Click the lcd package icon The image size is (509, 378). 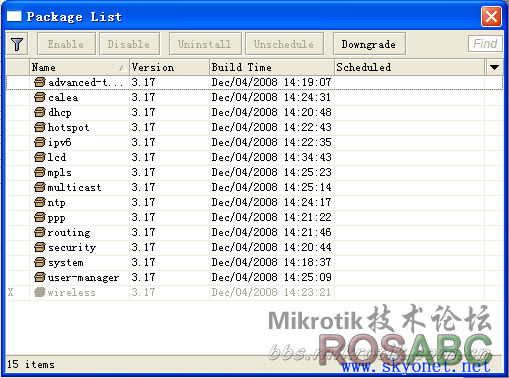pyautogui.click(x=40, y=157)
